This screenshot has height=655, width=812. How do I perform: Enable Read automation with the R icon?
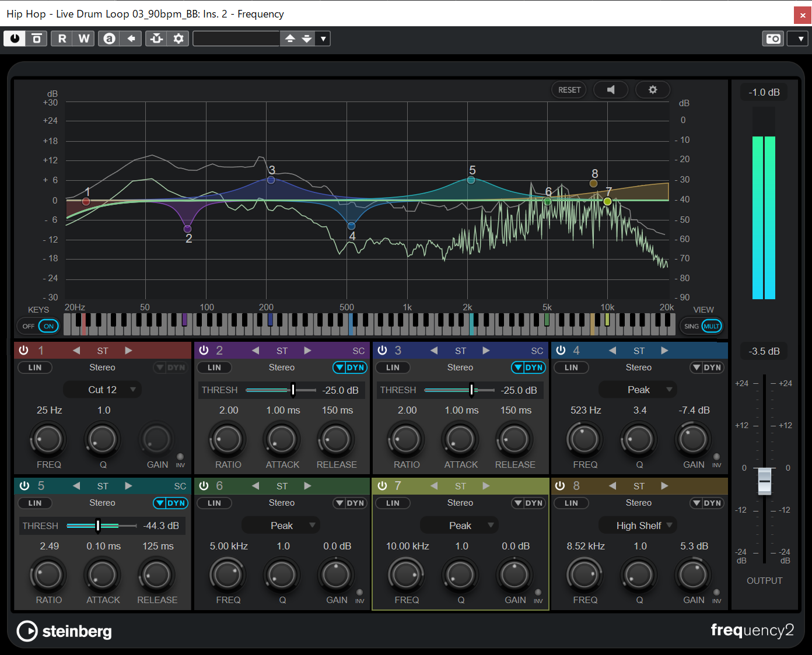click(61, 38)
